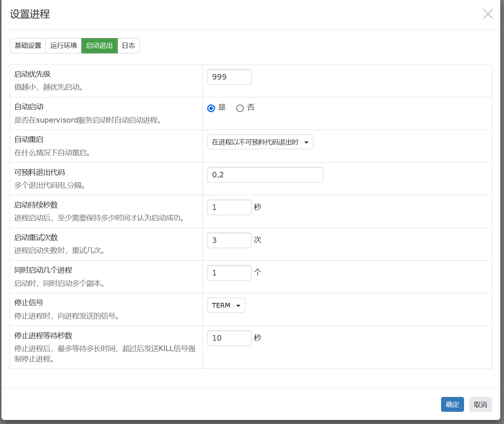Screen dimensions: 504x424
Task: Click the 同时启动几个进程 label
Action: point(43,270)
